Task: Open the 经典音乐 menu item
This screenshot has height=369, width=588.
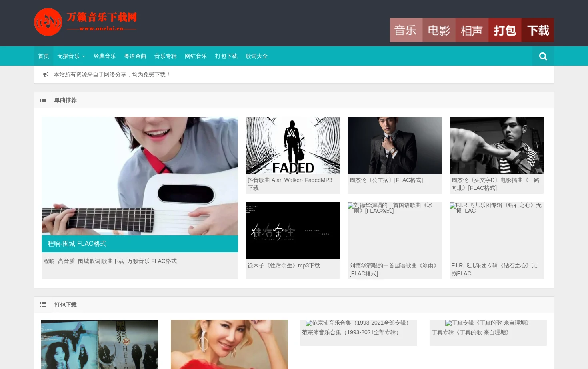Action: click(105, 56)
